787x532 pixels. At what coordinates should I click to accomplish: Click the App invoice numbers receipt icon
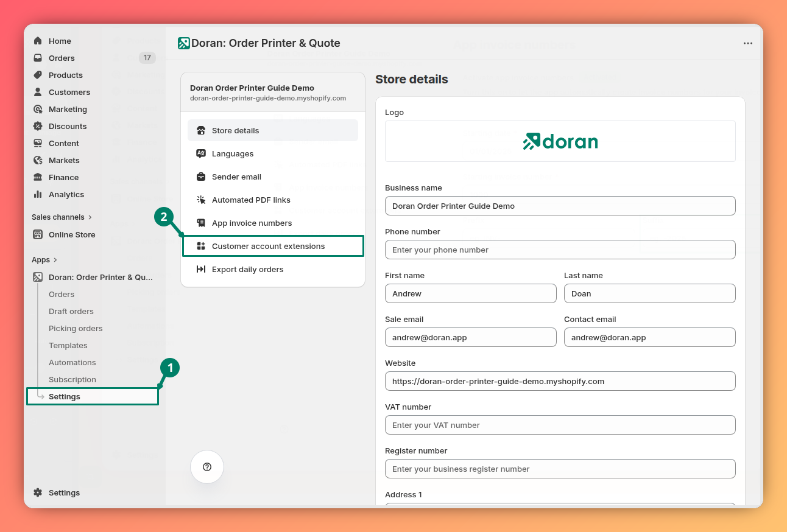click(201, 223)
